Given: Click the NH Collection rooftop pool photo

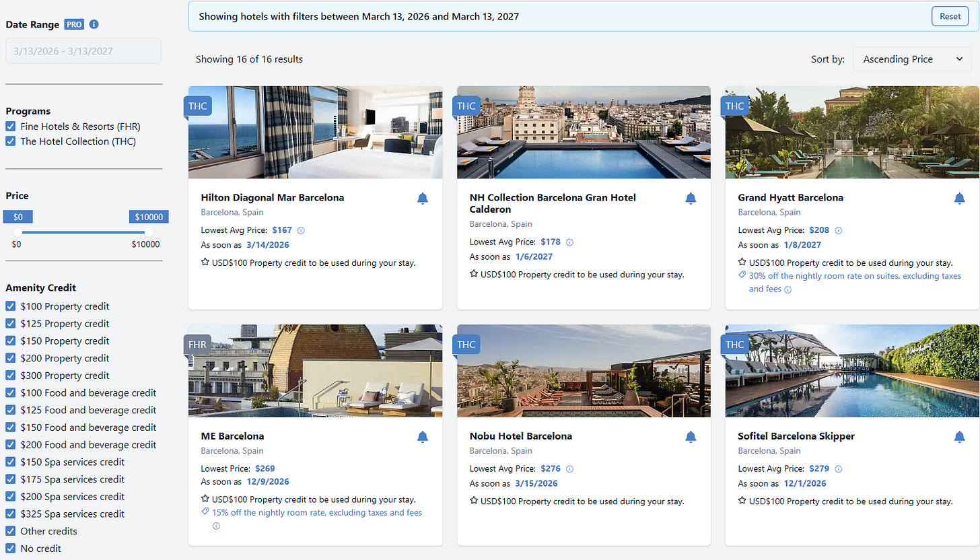Looking at the screenshot, I should click(584, 133).
